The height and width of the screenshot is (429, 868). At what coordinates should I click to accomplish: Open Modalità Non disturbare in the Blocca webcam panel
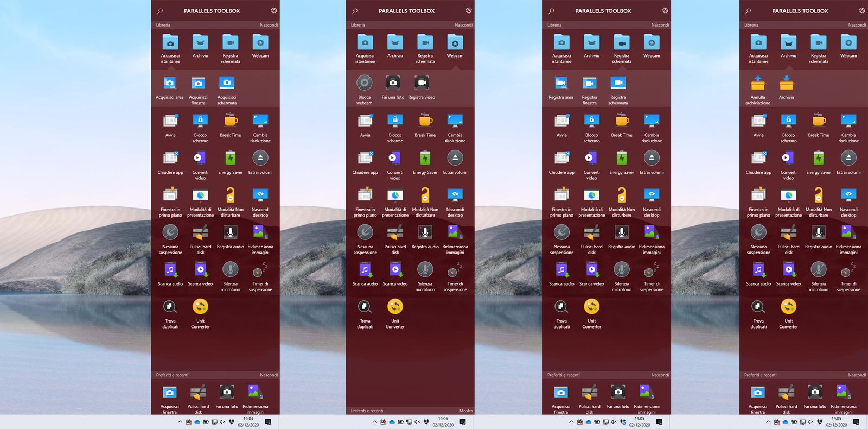(x=425, y=203)
